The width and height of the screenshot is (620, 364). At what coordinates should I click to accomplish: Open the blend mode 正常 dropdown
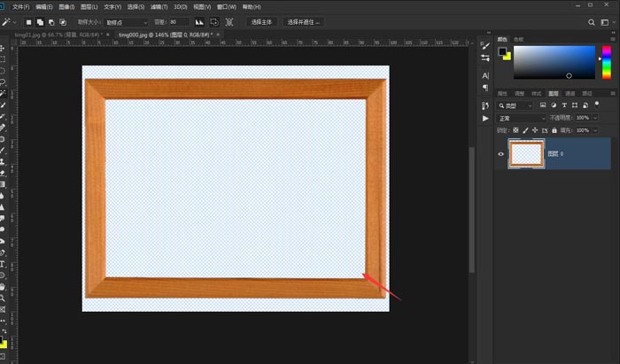(521, 118)
